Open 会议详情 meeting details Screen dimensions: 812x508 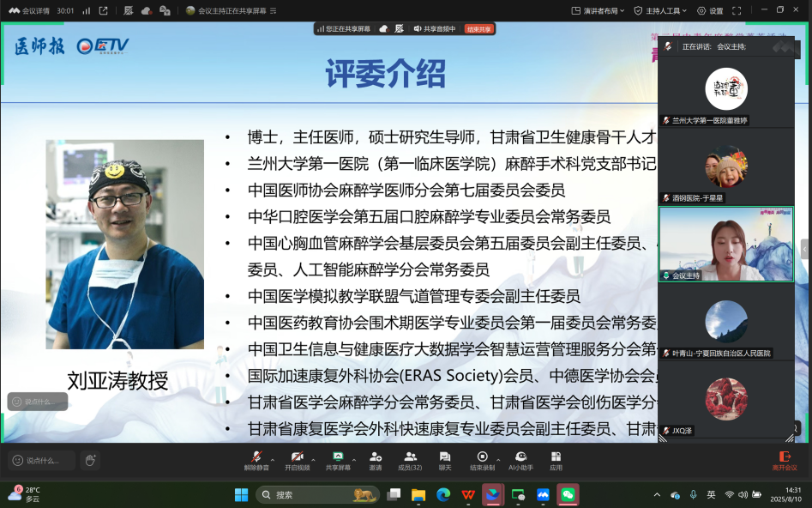pos(29,10)
